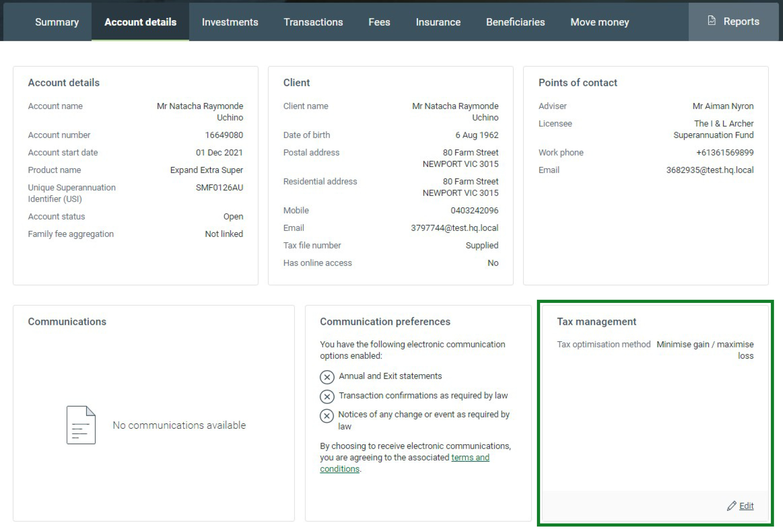Click the X icon beside Notices of any change
783x532 pixels.
[327, 416]
